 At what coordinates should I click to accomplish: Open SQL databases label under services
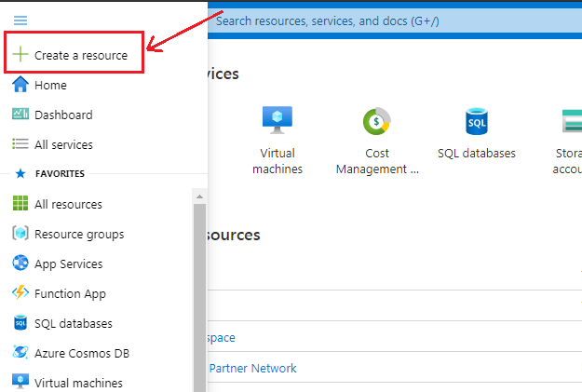pyautogui.click(x=477, y=154)
